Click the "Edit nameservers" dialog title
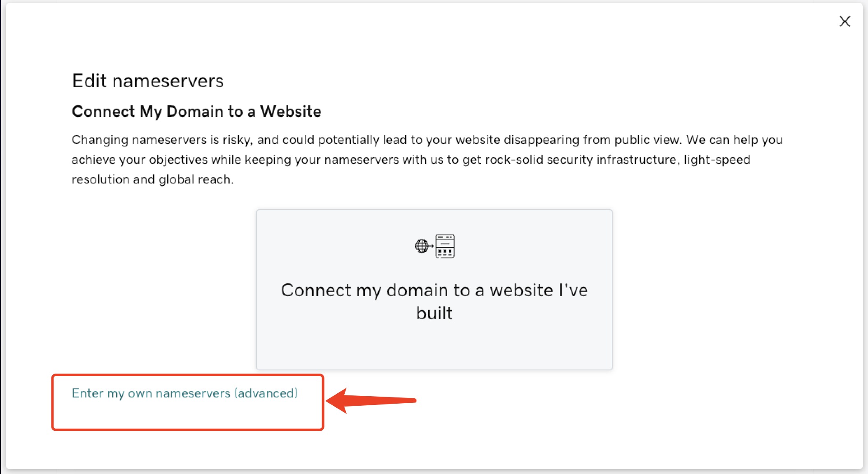The image size is (868, 474). point(148,81)
